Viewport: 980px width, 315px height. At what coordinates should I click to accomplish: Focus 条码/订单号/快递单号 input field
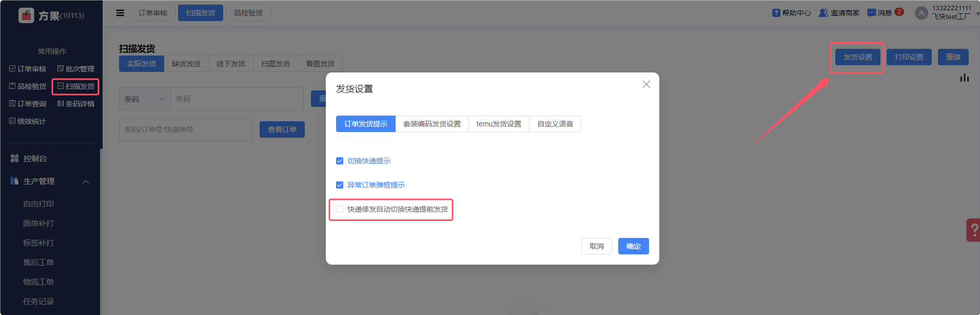click(x=186, y=129)
